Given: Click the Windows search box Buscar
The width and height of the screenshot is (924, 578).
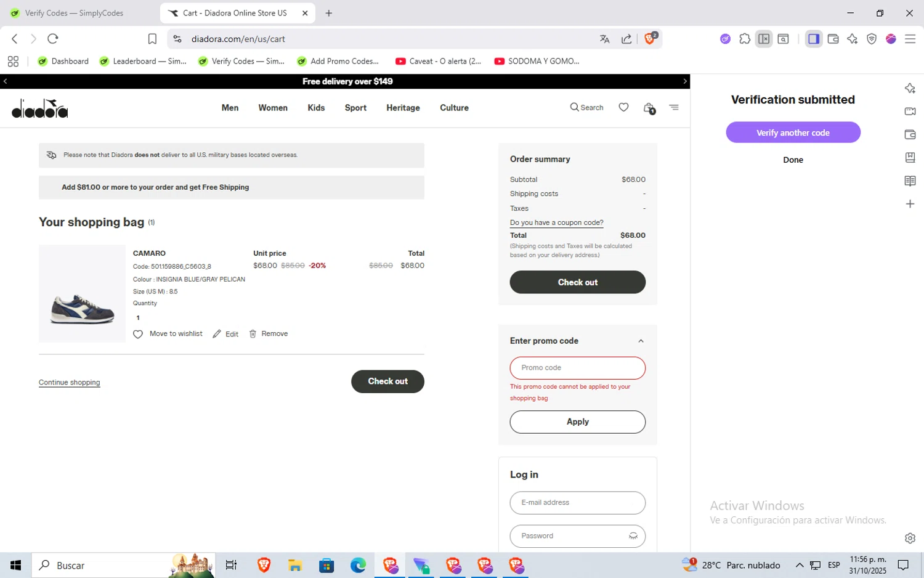Looking at the screenshot, I should [x=123, y=565].
